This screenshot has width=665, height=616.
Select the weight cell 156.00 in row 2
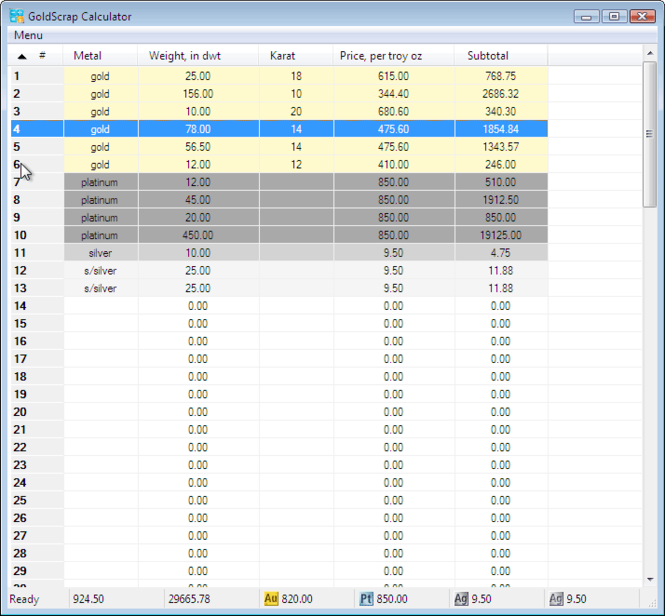pyautogui.click(x=198, y=94)
